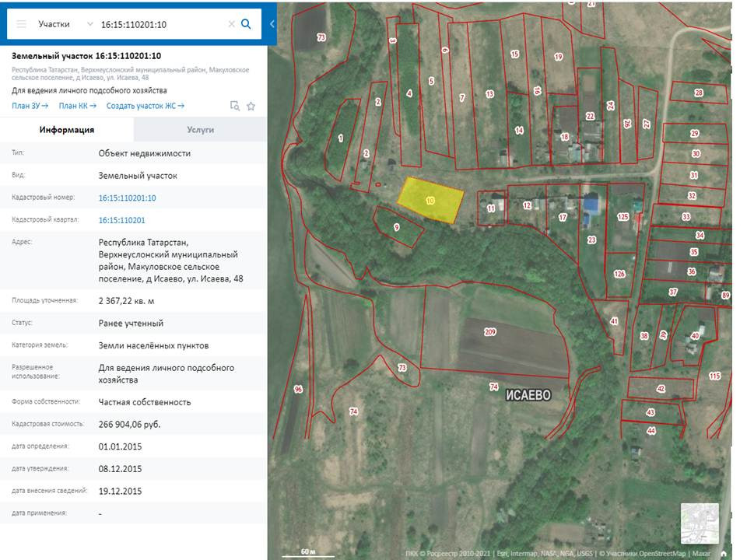Image resolution: width=747 pixels, height=560 pixels.
Task: Open cadastral quarter link 16:15:110201
Action: point(121,220)
